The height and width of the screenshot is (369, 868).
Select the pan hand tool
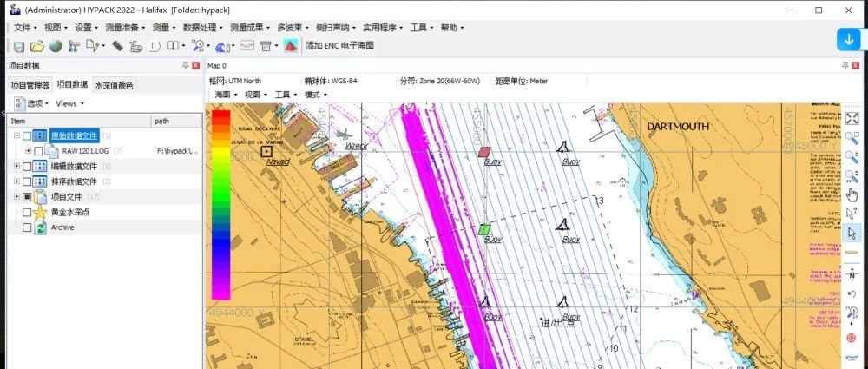click(852, 195)
